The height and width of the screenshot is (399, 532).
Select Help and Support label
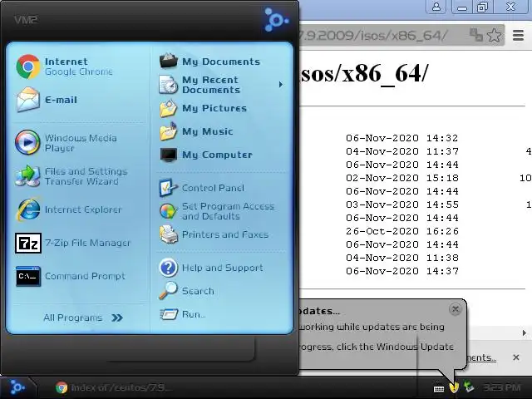tap(222, 268)
